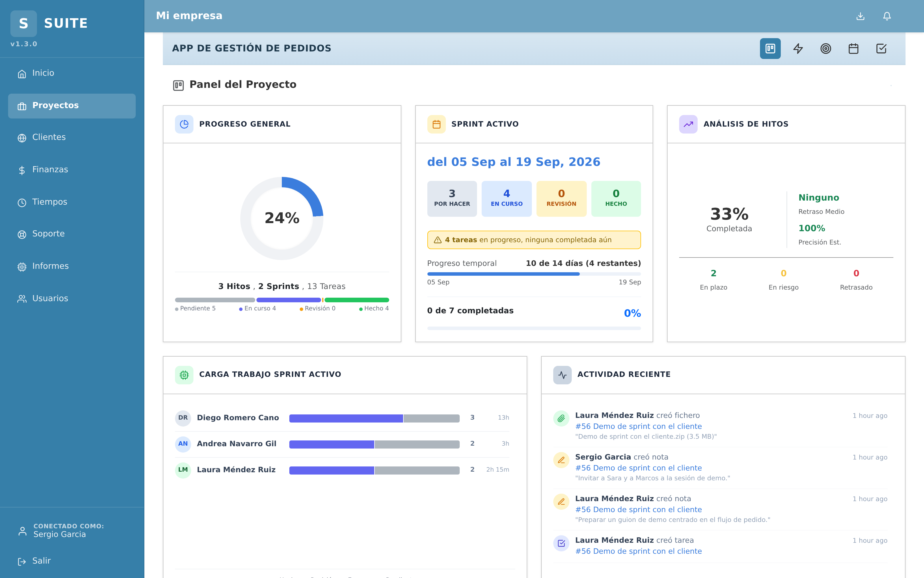Open the #56 link under Laura creó tarea

click(638, 551)
